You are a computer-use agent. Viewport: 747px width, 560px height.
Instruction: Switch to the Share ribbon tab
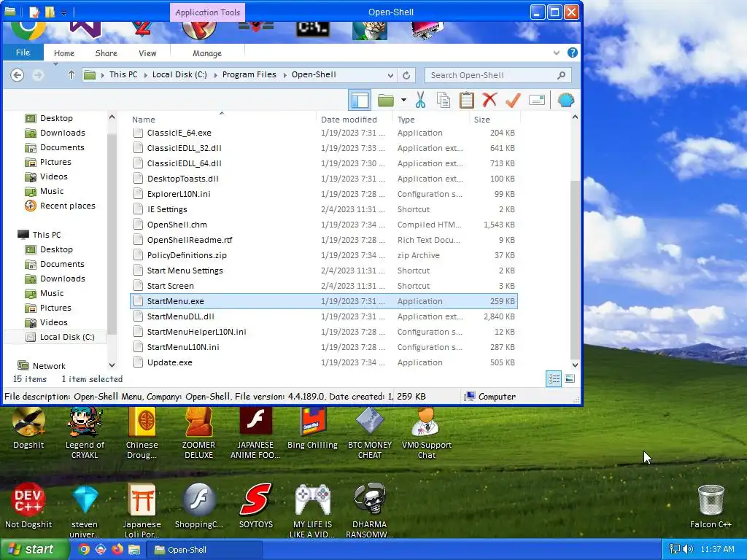[x=107, y=53]
